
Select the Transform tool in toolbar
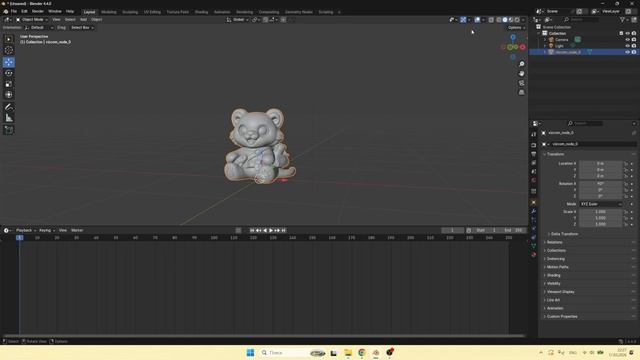click(x=9, y=95)
